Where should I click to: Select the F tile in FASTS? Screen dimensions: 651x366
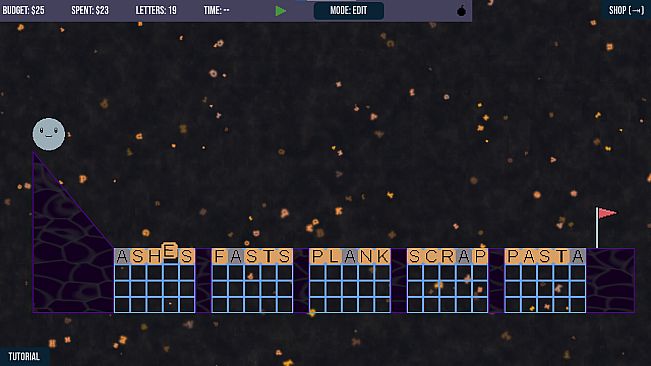[220, 256]
